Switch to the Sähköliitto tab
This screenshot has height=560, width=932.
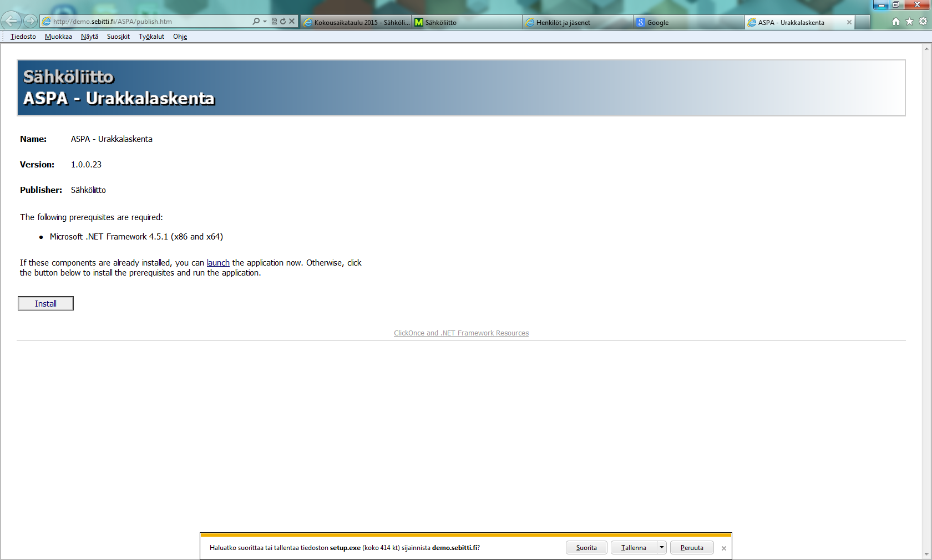coord(467,22)
